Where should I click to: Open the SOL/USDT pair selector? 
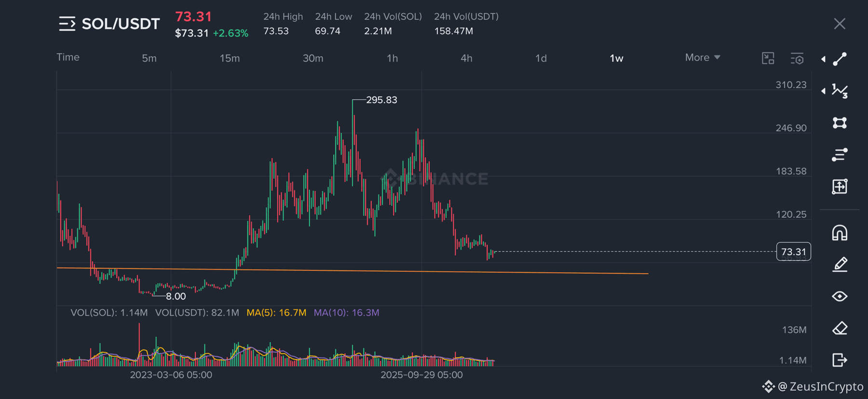[x=121, y=24]
